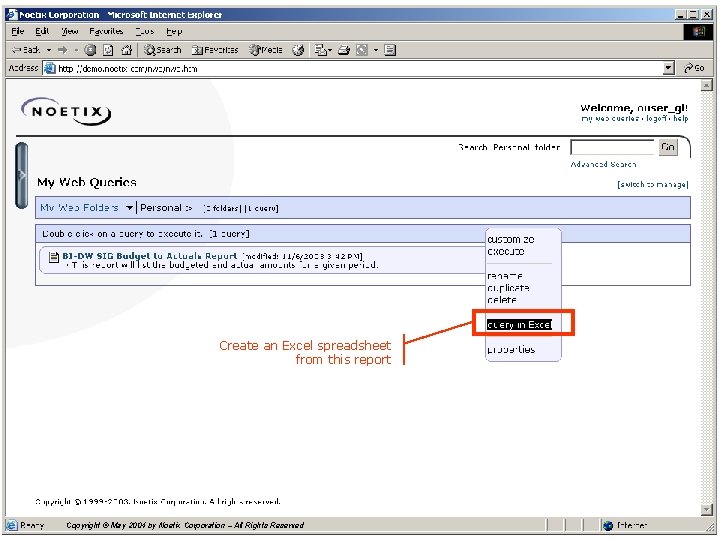Click the Go button beside the address bar
Image resolution: width=720 pixels, height=540 pixels.
point(694,68)
